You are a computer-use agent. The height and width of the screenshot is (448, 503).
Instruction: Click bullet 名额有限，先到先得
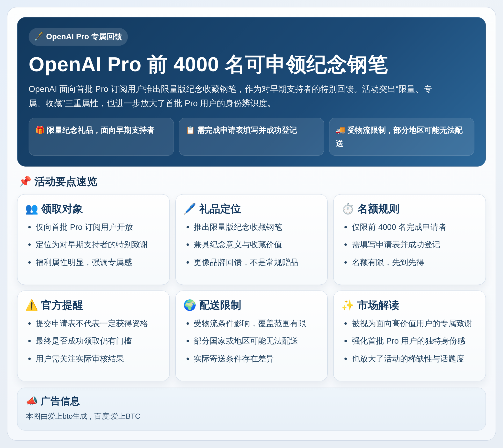(388, 262)
